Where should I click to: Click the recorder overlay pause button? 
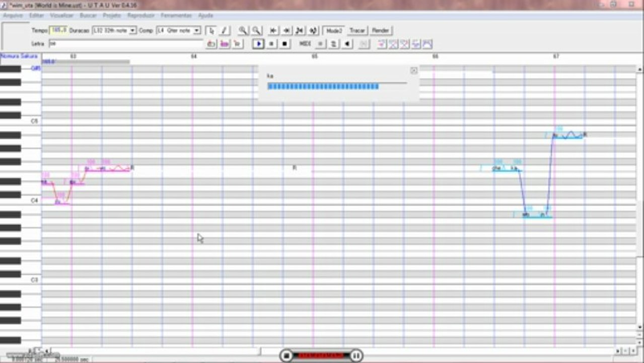pos(356,355)
